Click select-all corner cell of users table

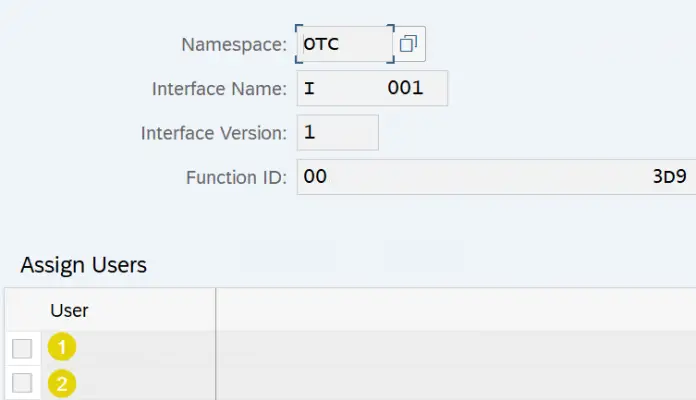click(22, 310)
